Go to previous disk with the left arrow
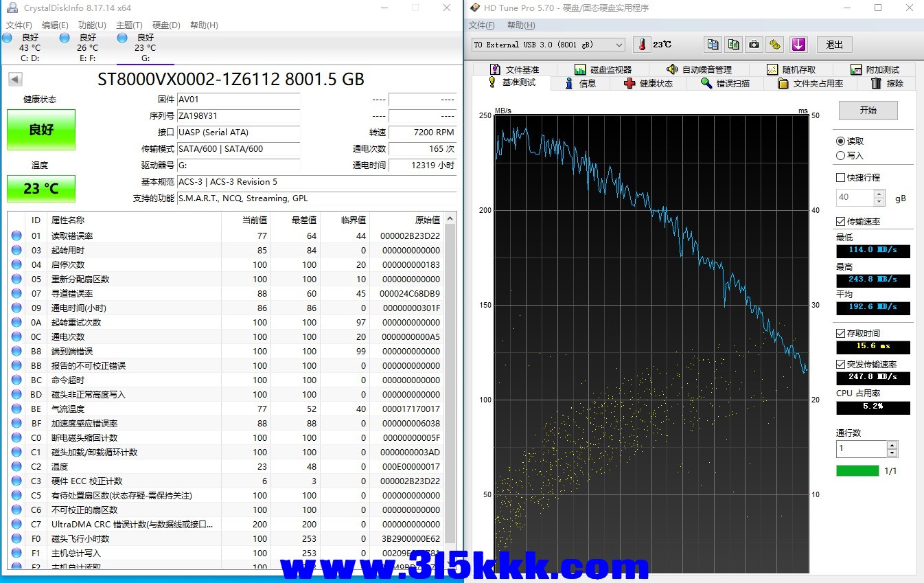 pyautogui.click(x=15, y=79)
